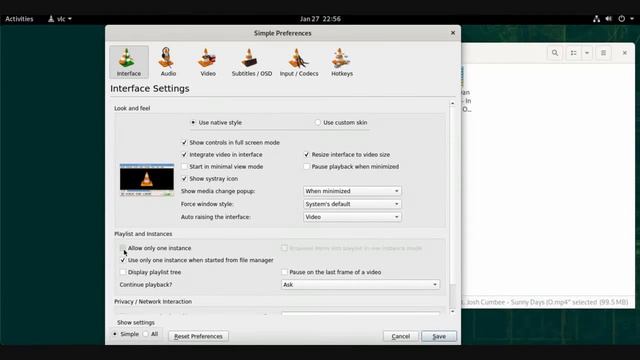Toggle the view mode icon in the file manager
640x360 pixels.
[573, 53]
